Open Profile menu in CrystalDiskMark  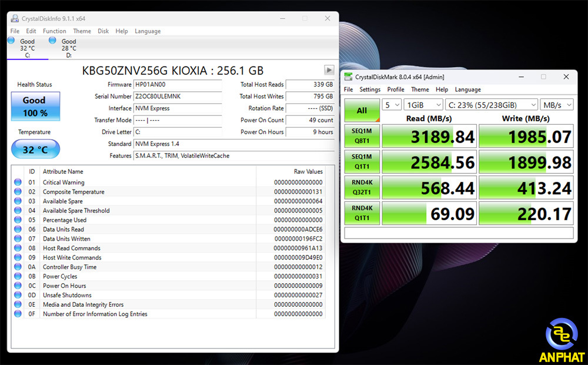396,89
